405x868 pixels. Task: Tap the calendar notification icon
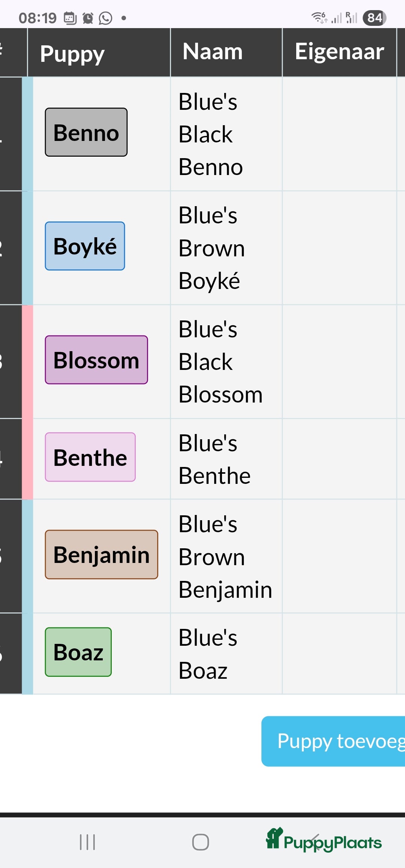tap(70, 18)
